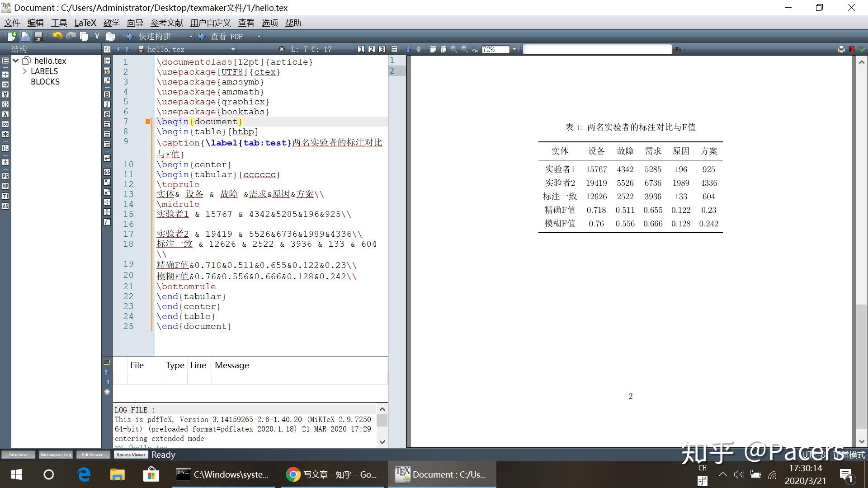Expand the LABELS tree node

point(25,71)
